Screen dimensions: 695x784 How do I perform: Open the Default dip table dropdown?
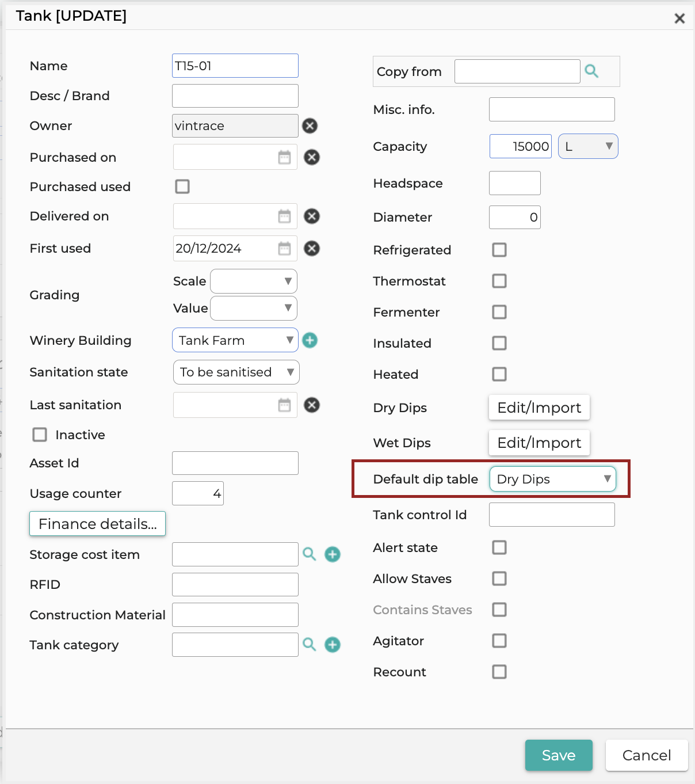click(x=553, y=479)
